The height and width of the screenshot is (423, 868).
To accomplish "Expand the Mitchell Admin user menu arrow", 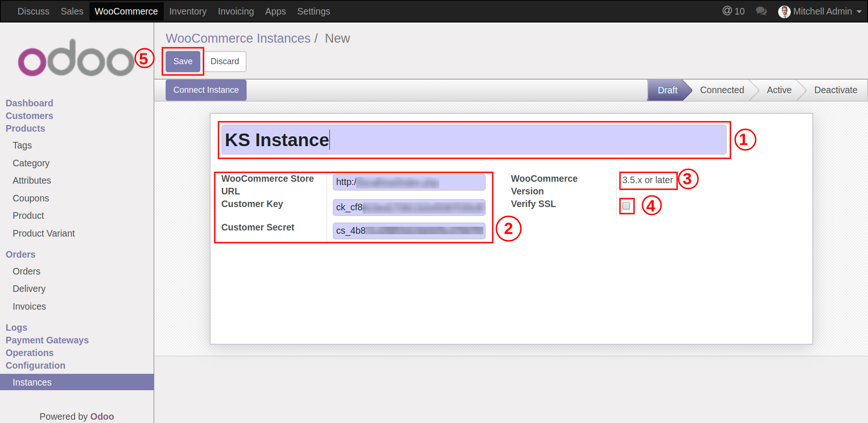I will tap(859, 12).
